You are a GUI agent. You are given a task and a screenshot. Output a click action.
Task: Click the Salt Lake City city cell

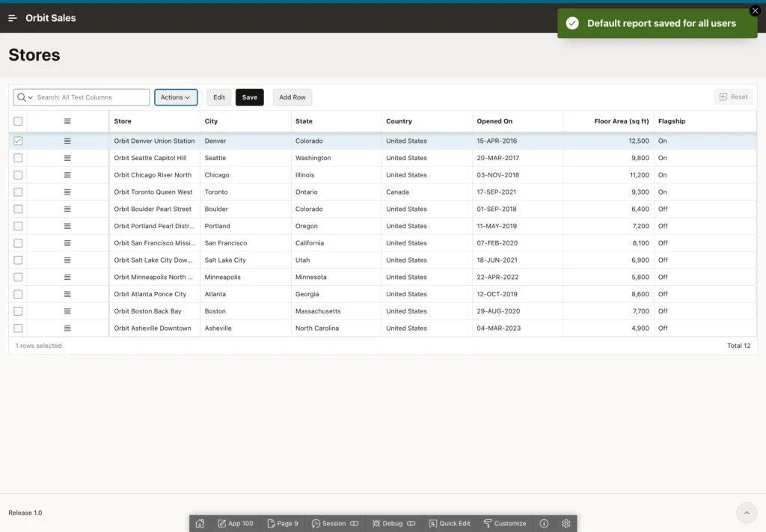click(245, 260)
